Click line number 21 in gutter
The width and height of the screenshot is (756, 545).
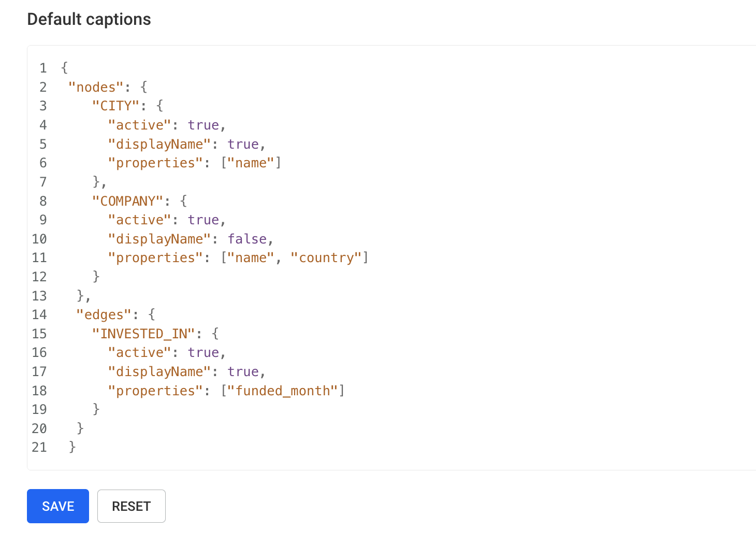tap(39, 447)
